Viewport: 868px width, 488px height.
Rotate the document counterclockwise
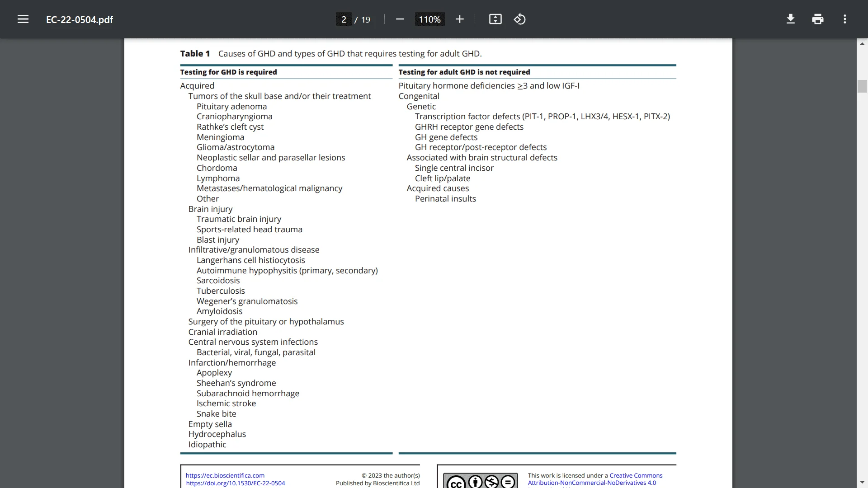pos(520,19)
